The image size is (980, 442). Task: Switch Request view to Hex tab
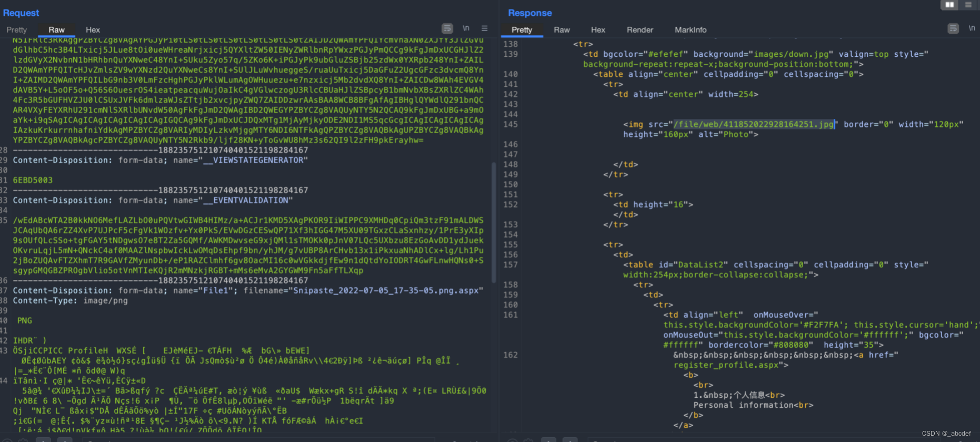click(x=93, y=30)
